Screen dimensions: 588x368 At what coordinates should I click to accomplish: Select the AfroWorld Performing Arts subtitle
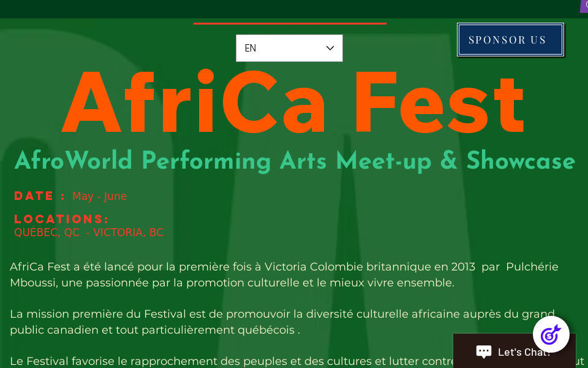293,161
